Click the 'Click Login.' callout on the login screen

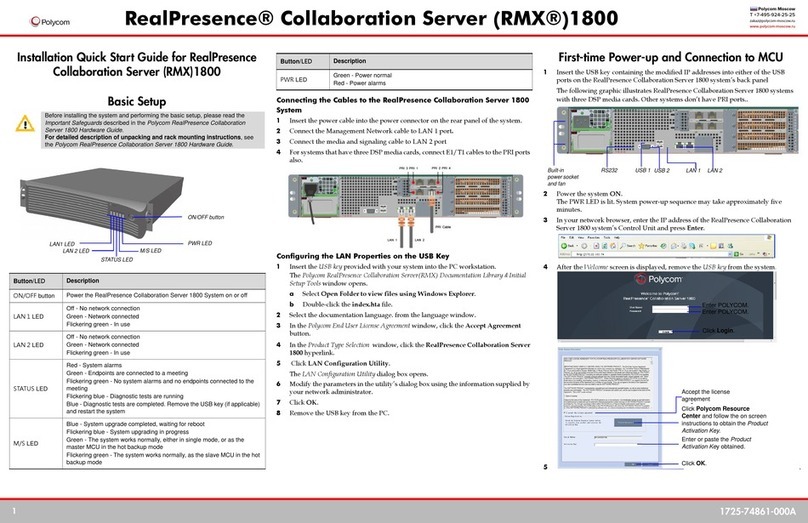click(x=718, y=330)
